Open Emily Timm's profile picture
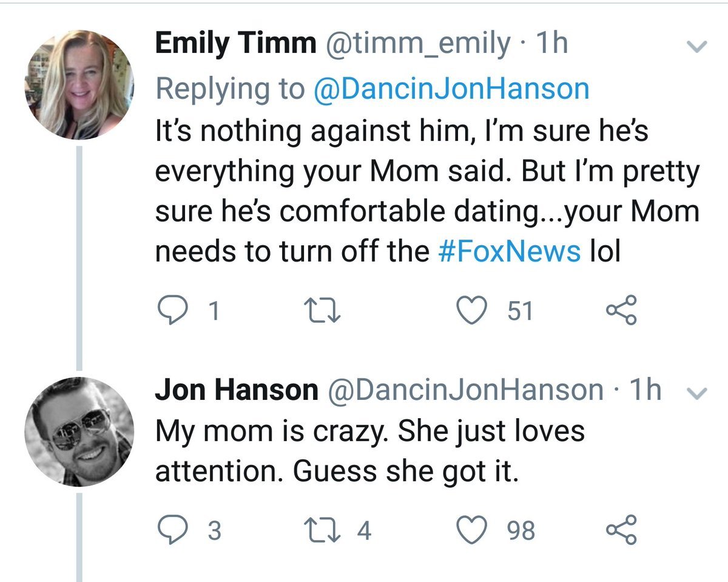728x582 pixels. [x=79, y=85]
